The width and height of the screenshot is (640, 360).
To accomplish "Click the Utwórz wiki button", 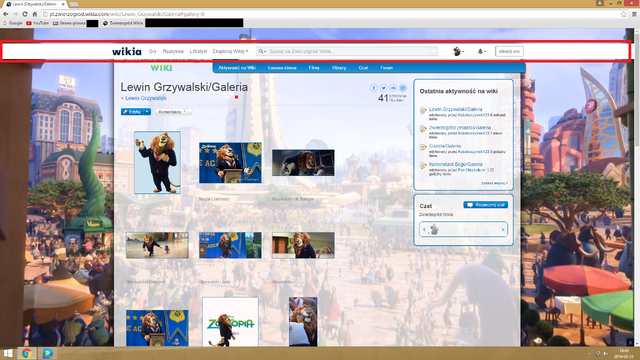I will coord(509,51).
